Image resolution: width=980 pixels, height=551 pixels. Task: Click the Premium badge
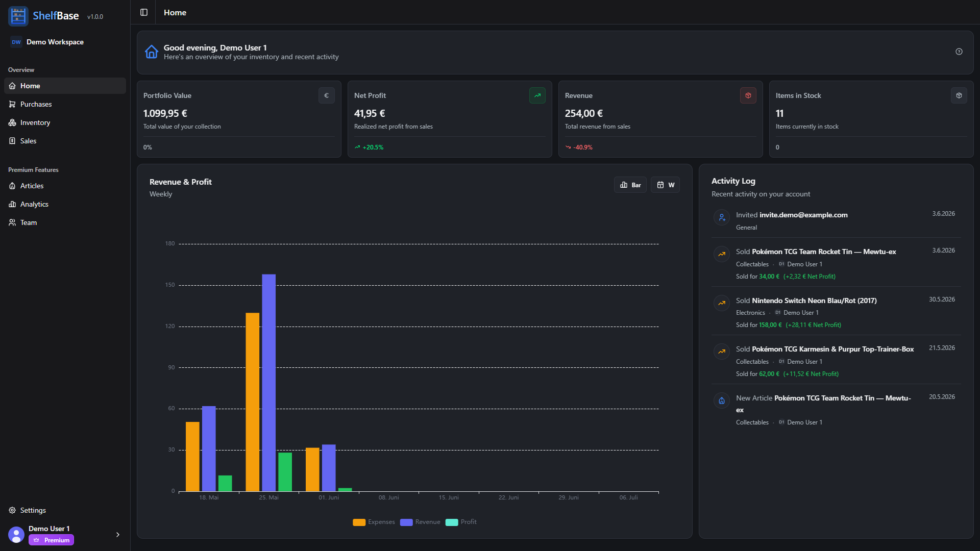(51, 540)
